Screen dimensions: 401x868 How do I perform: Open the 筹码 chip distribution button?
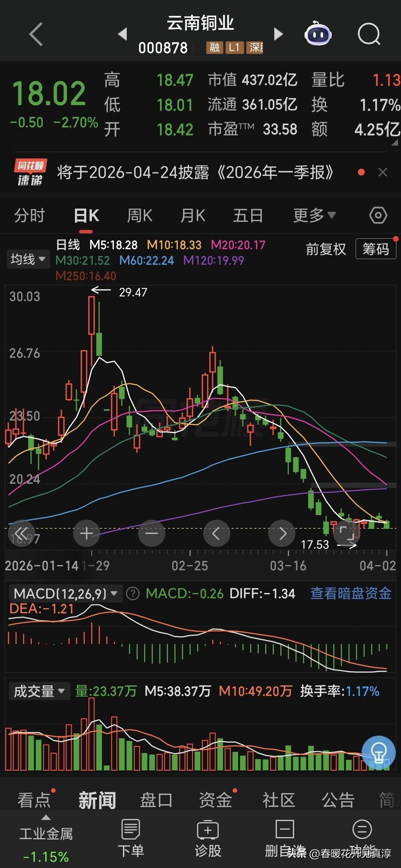click(376, 249)
